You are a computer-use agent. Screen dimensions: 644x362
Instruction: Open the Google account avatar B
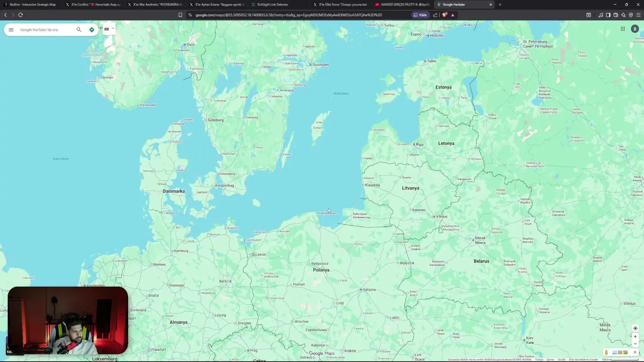[635, 29]
